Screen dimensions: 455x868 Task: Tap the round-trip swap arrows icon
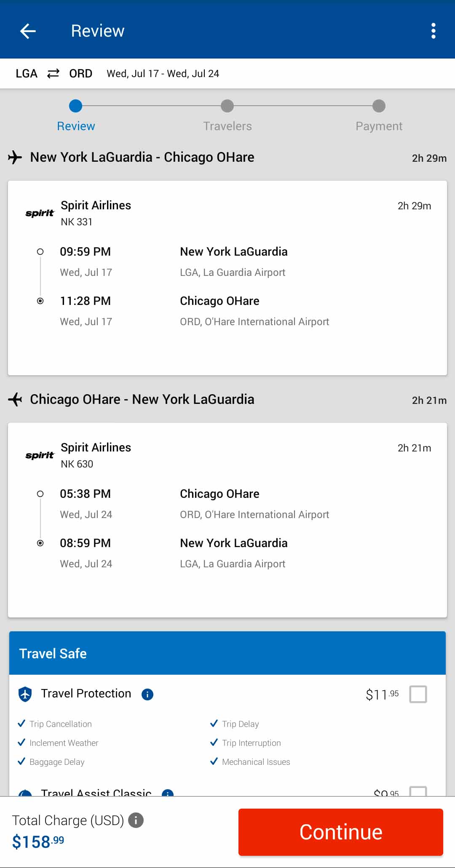point(53,74)
